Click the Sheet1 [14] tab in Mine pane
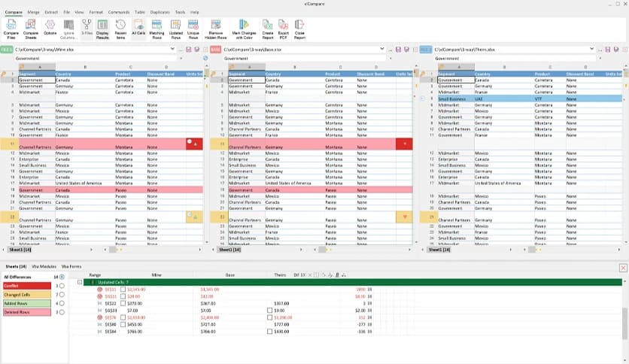 pos(20,250)
